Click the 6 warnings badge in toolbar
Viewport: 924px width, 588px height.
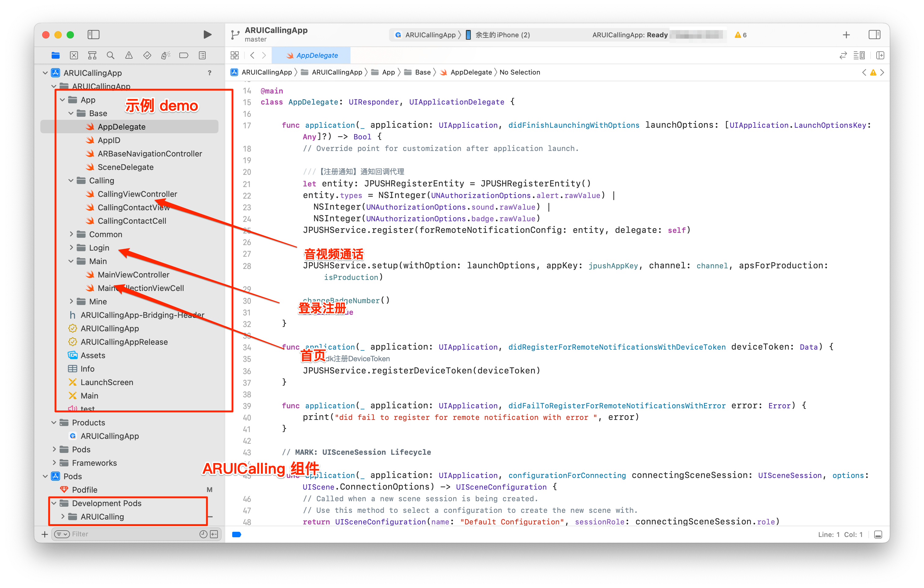click(740, 35)
